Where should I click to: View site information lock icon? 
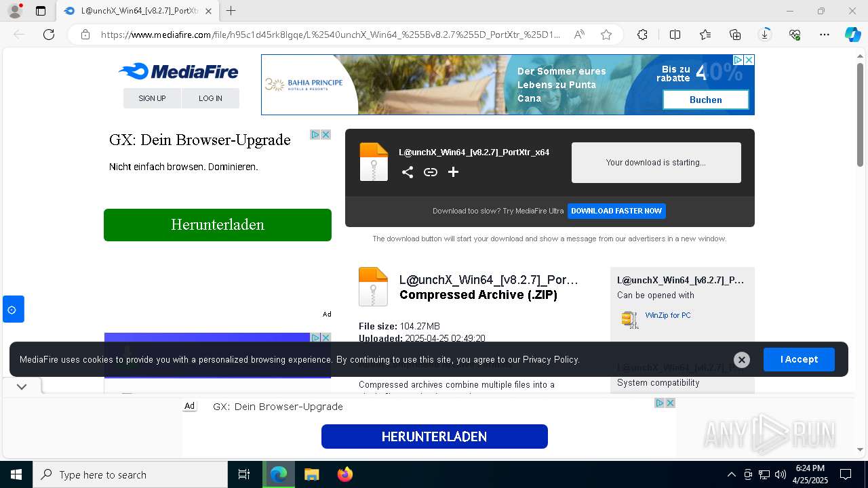tap(85, 35)
